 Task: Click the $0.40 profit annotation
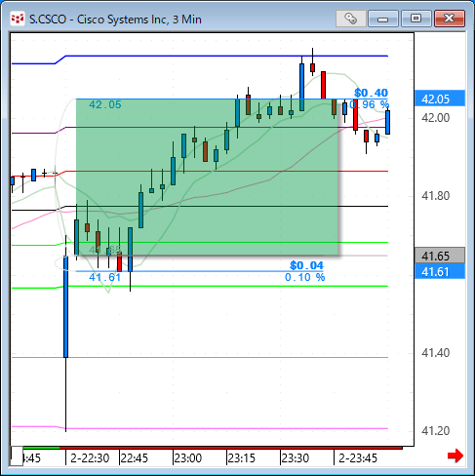[371, 93]
